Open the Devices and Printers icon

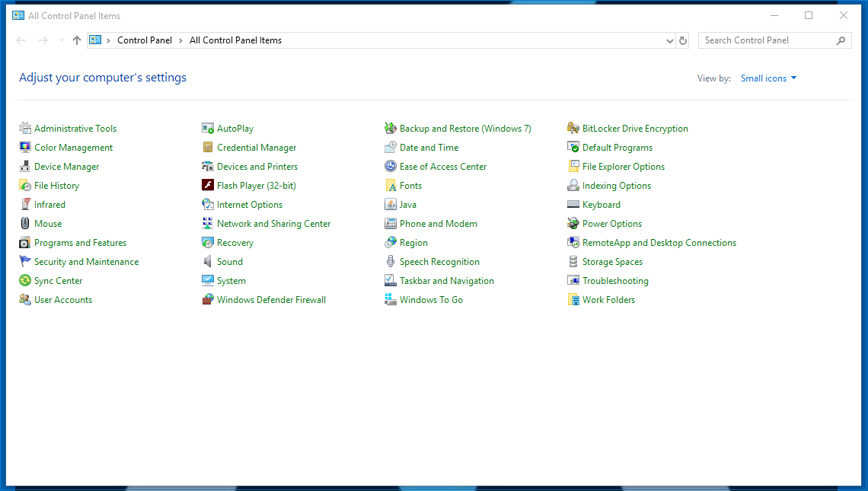click(x=208, y=167)
